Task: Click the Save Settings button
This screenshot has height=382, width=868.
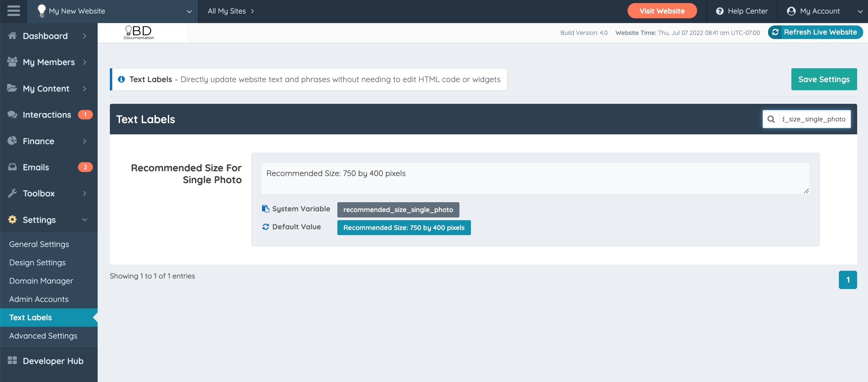Action: coord(824,79)
